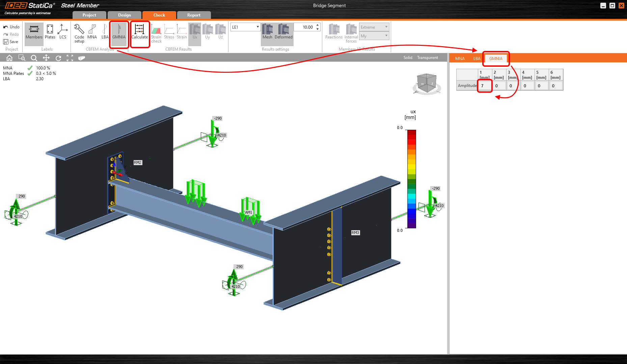Image resolution: width=627 pixels, height=364 pixels.
Task: Click the Save project button
Action: coord(11,42)
